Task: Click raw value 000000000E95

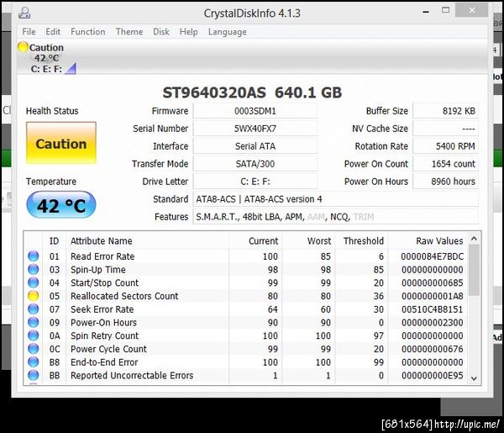Action: (433, 376)
